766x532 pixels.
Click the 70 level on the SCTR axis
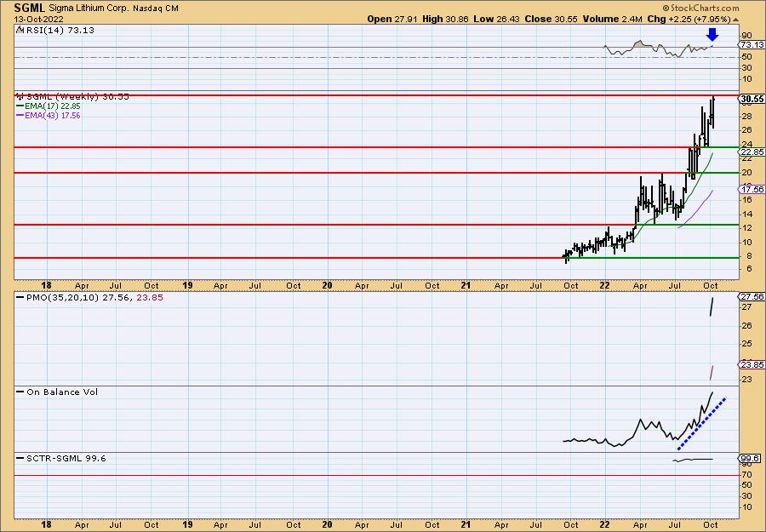[x=746, y=474]
